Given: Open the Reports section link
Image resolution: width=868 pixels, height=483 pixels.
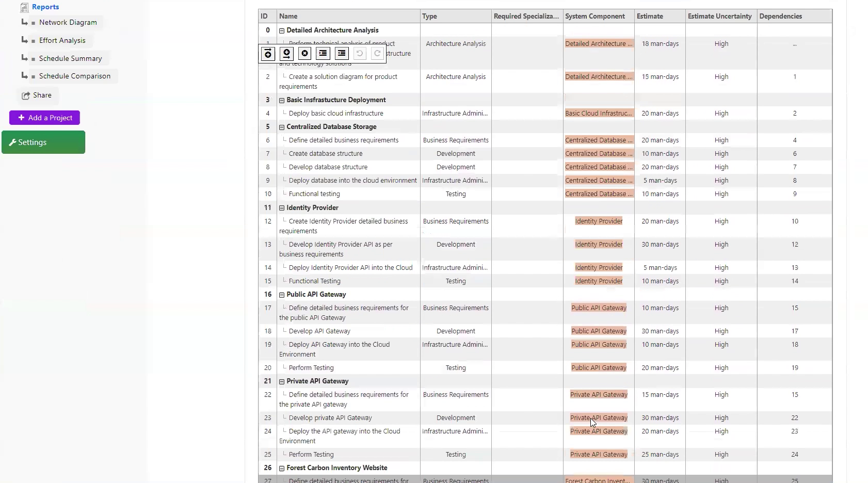Looking at the screenshot, I should point(45,7).
